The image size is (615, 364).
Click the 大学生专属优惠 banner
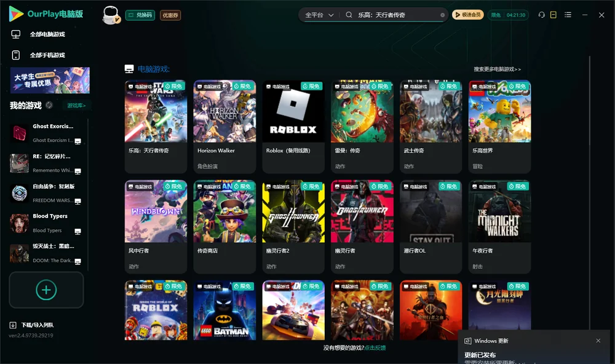point(50,81)
